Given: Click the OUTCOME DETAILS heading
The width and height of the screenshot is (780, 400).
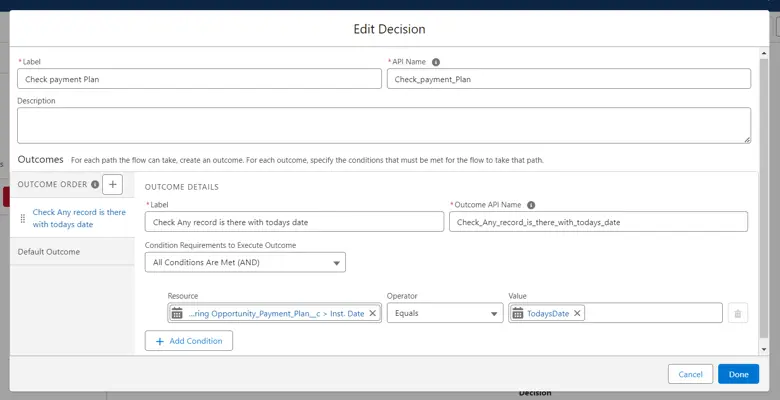Looking at the screenshot, I should tap(182, 187).
